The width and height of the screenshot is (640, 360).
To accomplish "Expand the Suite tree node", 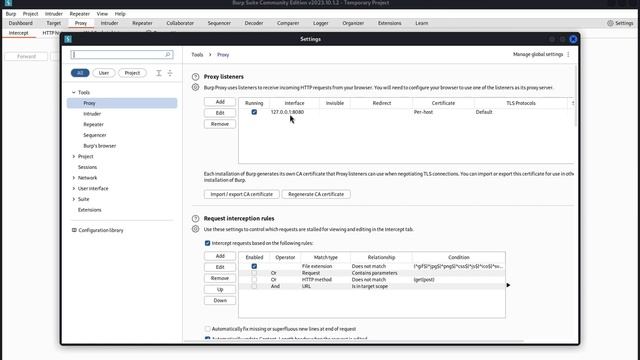I will (x=74, y=199).
